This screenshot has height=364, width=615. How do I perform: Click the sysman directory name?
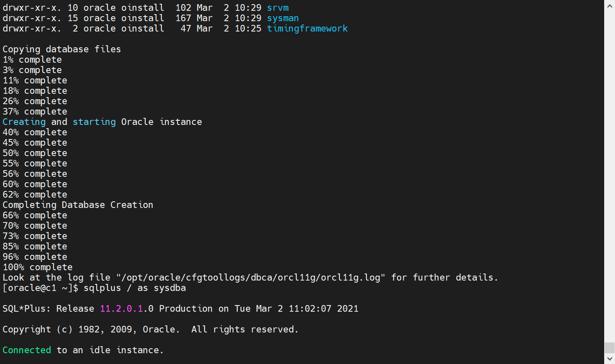[283, 18]
